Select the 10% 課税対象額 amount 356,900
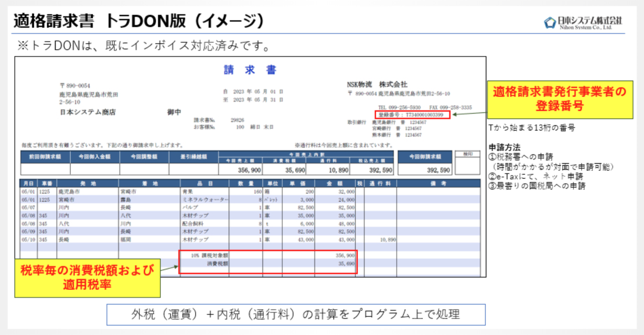This screenshot has width=644, height=335. point(345,256)
